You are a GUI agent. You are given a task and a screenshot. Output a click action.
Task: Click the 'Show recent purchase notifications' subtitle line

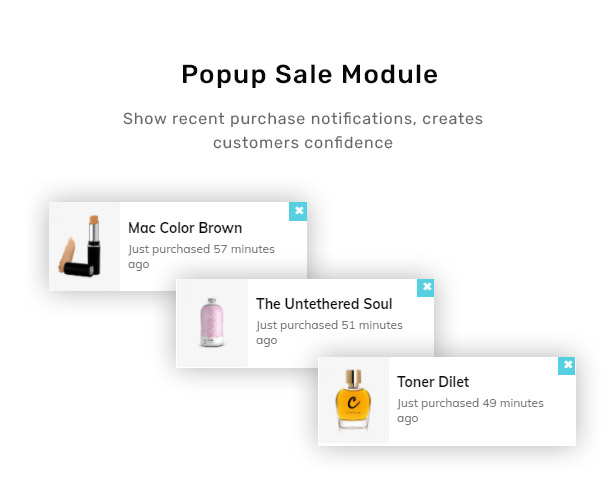point(303,119)
